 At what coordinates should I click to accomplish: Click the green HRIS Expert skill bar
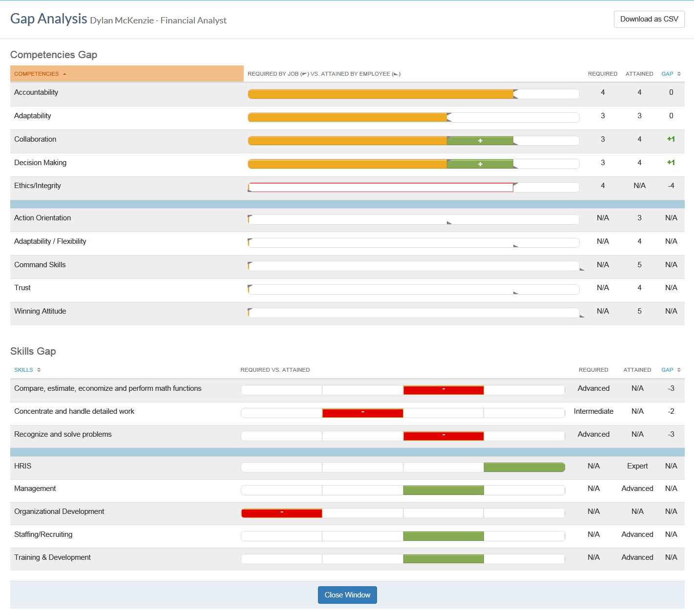(x=524, y=467)
